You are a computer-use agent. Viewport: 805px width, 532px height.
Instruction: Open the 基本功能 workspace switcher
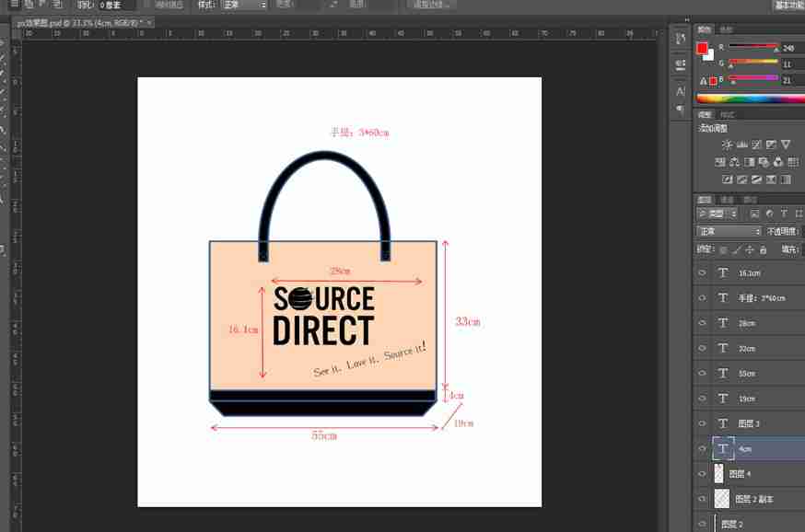pos(788,6)
